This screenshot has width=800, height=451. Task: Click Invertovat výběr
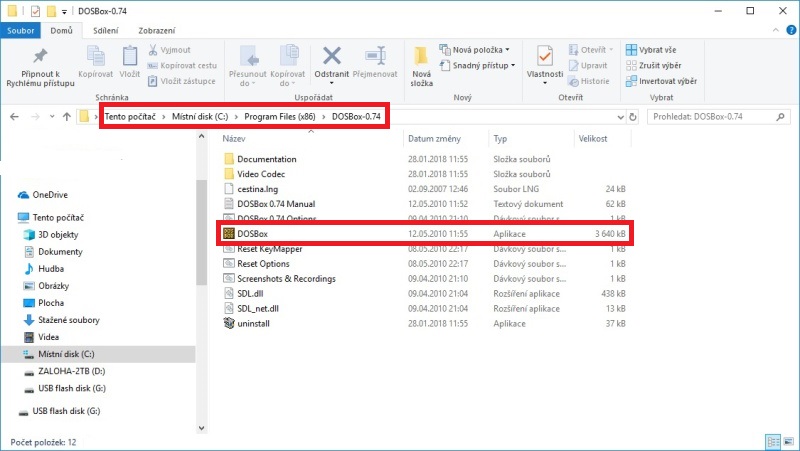[661, 81]
